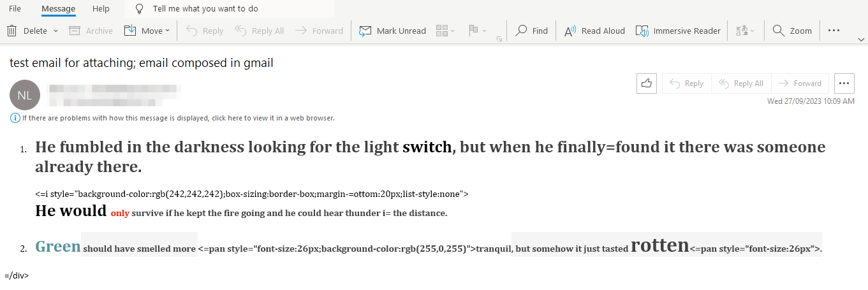The width and height of the screenshot is (868, 290).
Task: Type in Tell me what you want box
Action: (x=205, y=9)
